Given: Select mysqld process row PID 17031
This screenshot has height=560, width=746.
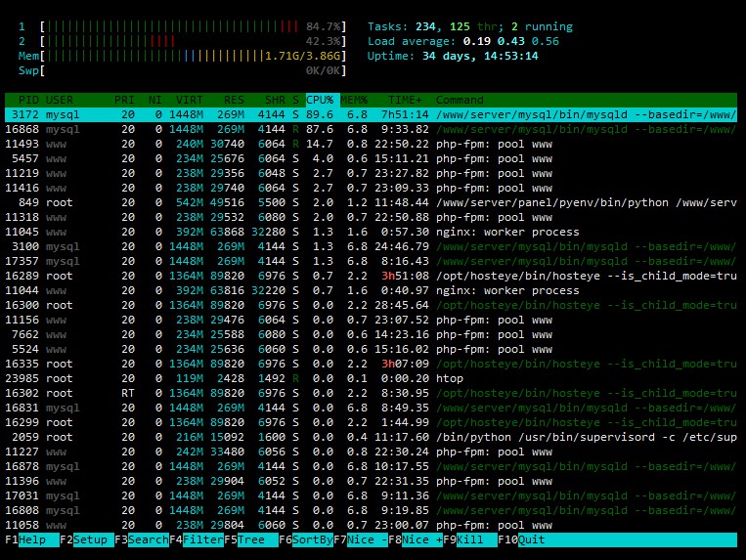Looking at the screenshot, I should tap(371, 495).
